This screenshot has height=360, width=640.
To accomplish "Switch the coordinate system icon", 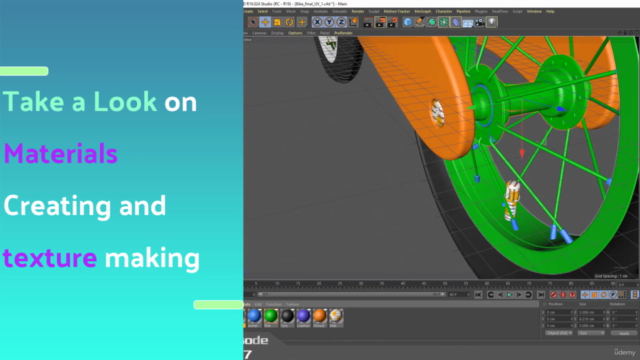I will coord(353,22).
